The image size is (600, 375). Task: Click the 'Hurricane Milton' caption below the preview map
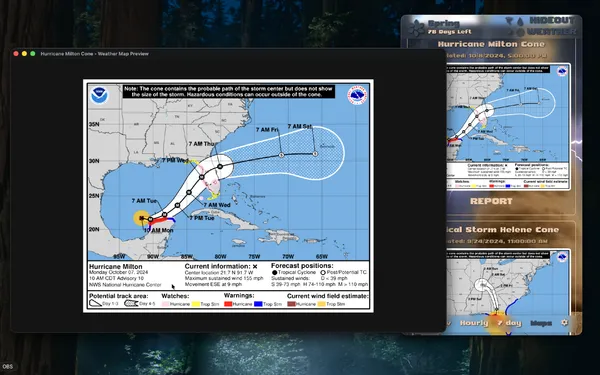116,266
